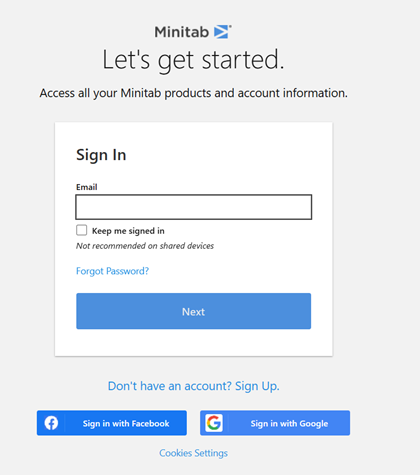Screen dimensions: 420x475
Task: Click the 'Keep me signed in' label text
Action: [128, 231]
